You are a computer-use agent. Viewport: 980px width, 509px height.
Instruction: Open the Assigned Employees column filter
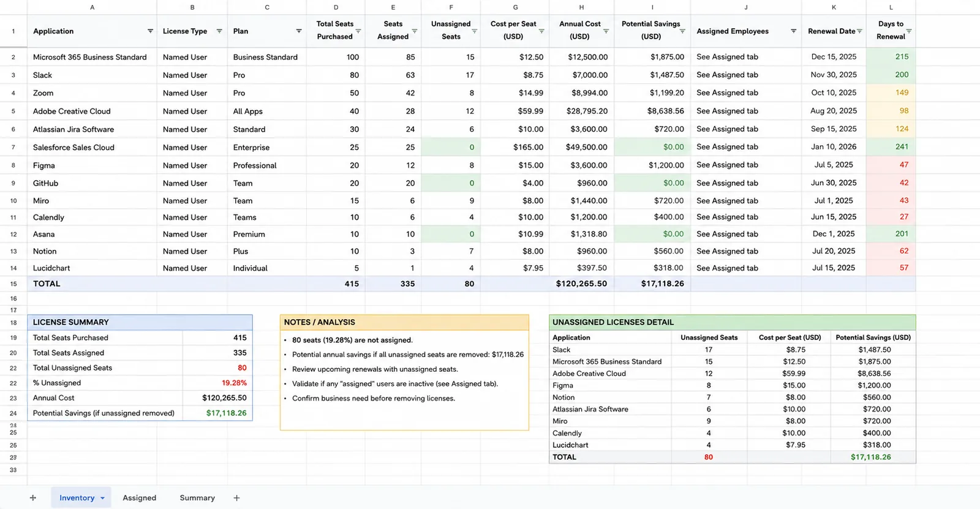click(794, 31)
